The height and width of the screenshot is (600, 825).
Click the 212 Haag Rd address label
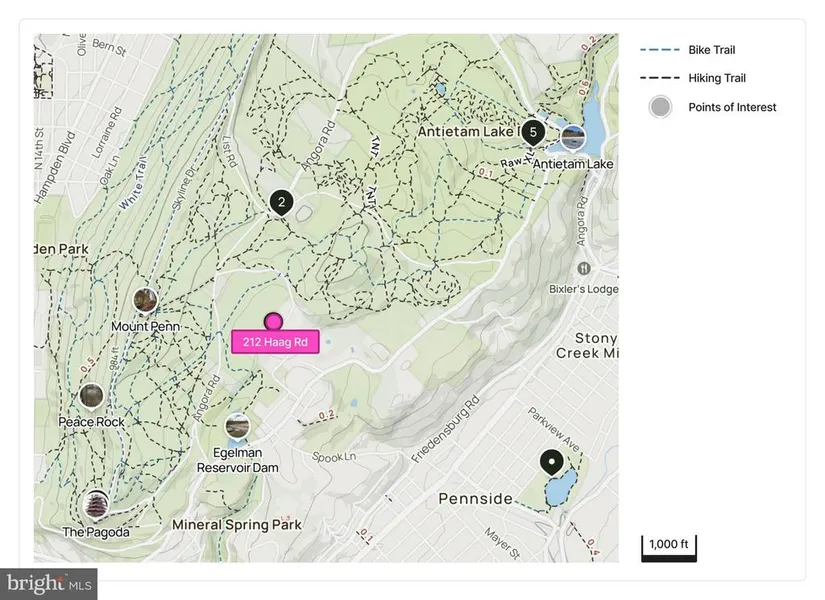275,342
